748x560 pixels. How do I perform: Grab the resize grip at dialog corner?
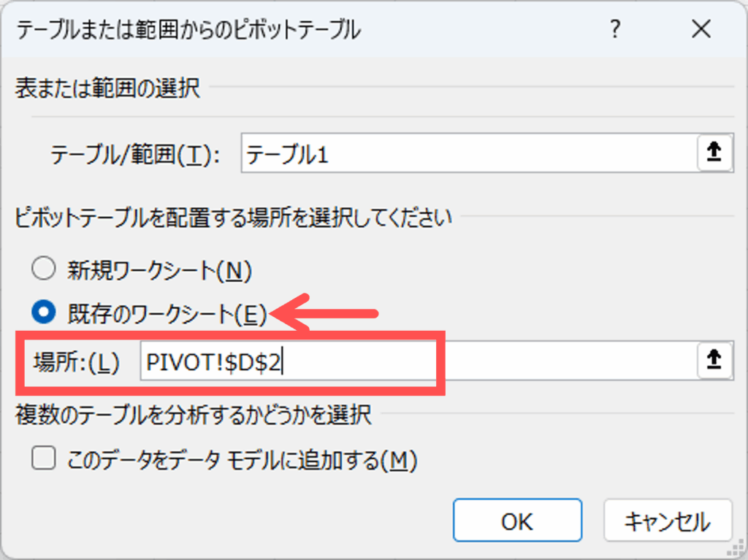coord(739,551)
